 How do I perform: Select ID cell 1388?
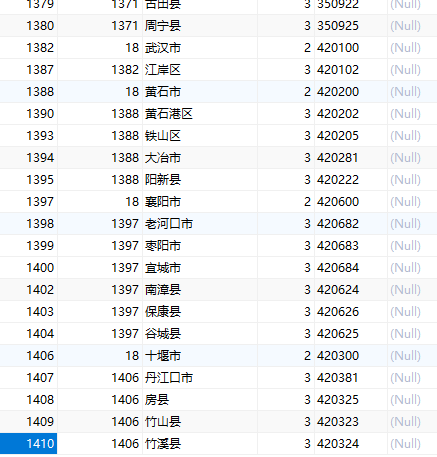pos(29,92)
